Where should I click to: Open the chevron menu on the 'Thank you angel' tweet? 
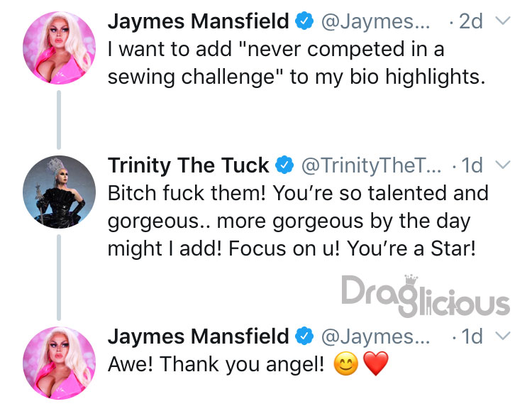[503, 336]
